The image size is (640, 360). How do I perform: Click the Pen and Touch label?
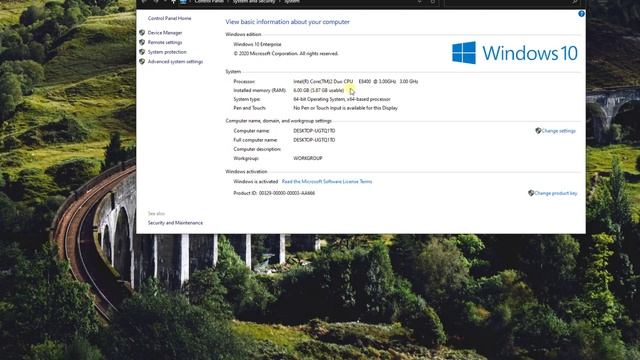(249, 108)
